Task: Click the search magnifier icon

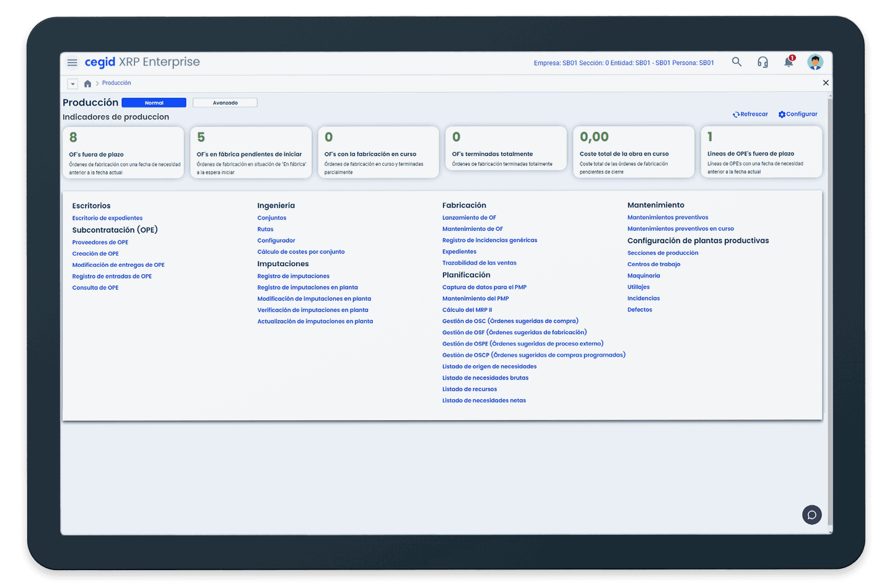Action: (x=737, y=62)
